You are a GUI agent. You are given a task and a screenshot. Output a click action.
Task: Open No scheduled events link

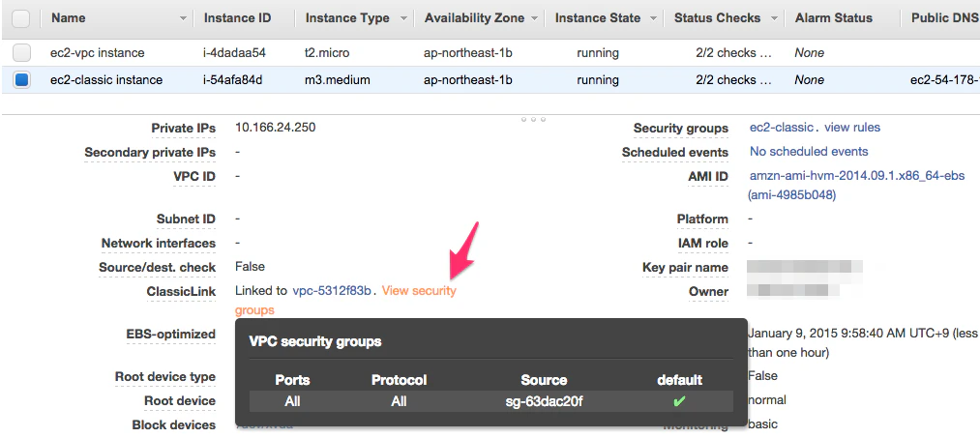point(809,151)
